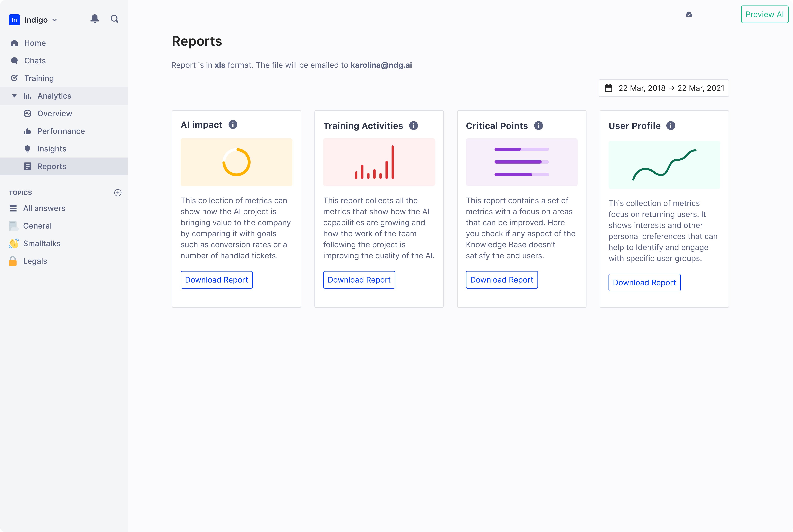This screenshot has height=532, width=793.
Task: Open the Legals topic
Action: point(35,261)
